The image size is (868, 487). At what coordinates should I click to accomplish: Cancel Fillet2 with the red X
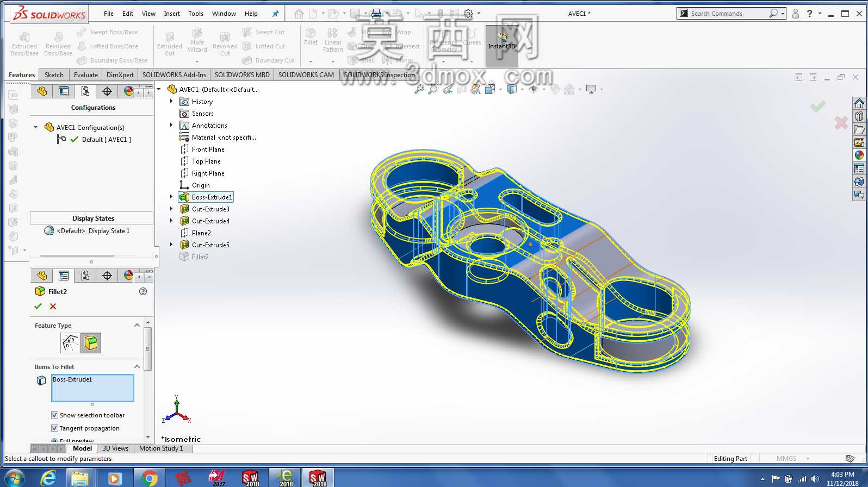53,306
